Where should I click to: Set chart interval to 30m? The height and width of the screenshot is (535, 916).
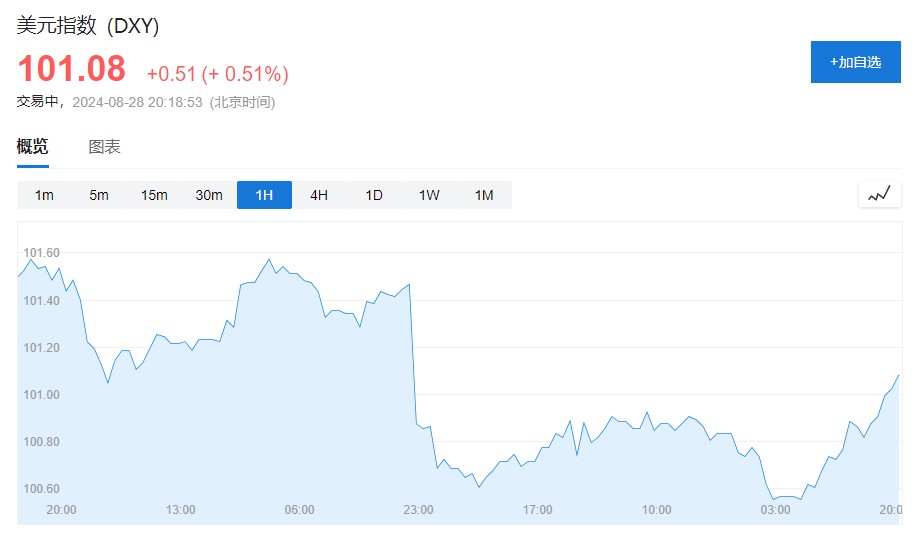(x=209, y=195)
